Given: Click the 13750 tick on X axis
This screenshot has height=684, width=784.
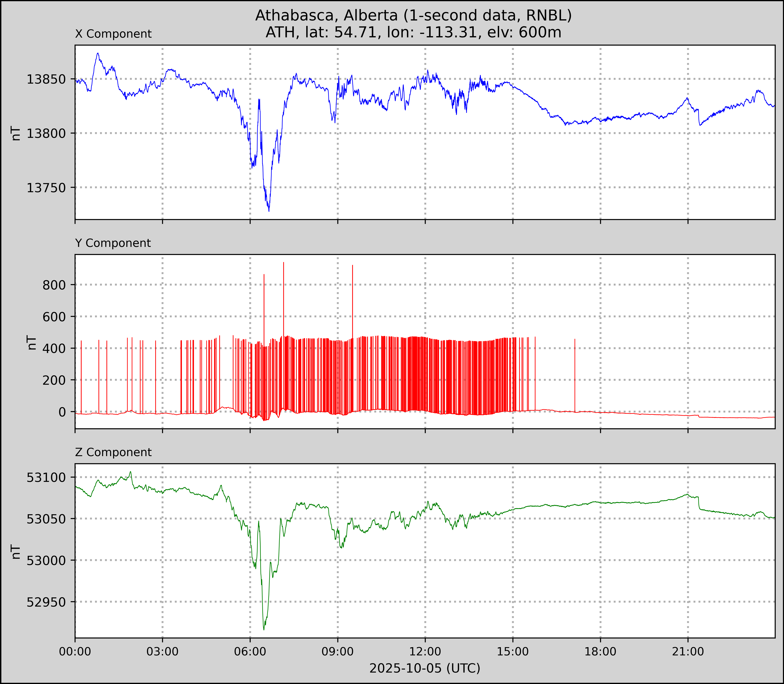Looking at the screenshot, I should (46, 188).
